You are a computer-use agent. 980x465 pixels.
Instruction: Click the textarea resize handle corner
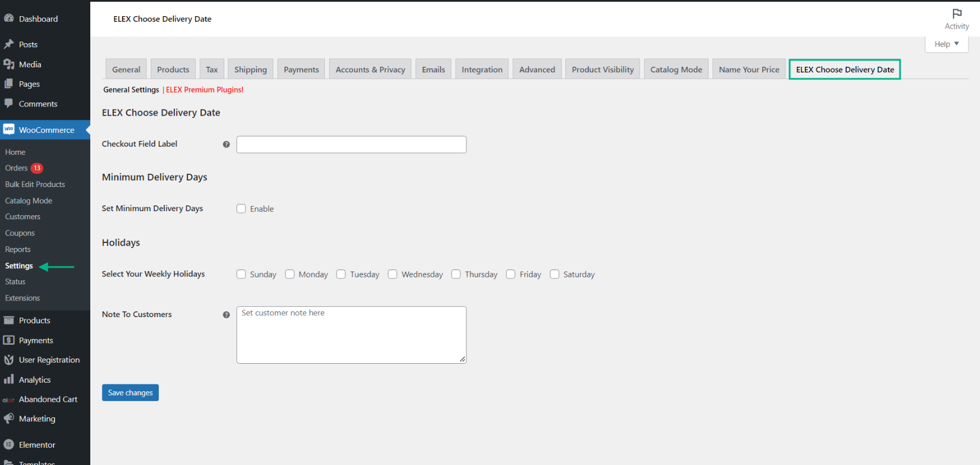click(x=462, y=359)
